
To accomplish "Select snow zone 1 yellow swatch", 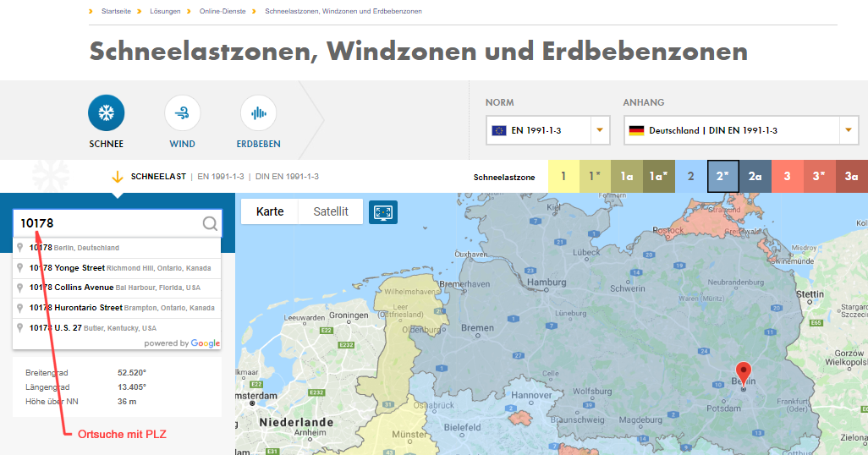I will (563, 177).
